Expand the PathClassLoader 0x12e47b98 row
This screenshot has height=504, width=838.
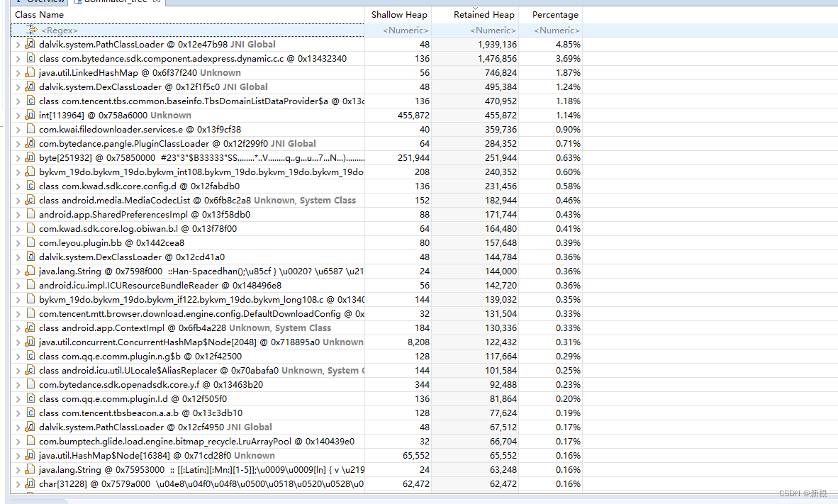(18, 45)
